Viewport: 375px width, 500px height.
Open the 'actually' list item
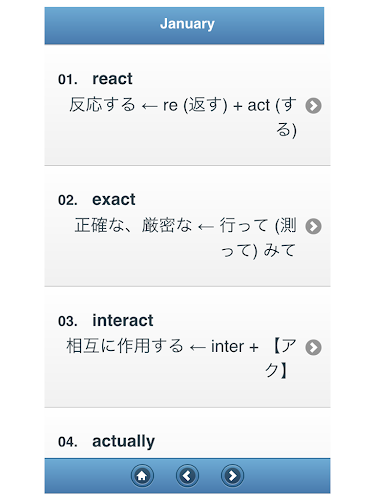187,433
